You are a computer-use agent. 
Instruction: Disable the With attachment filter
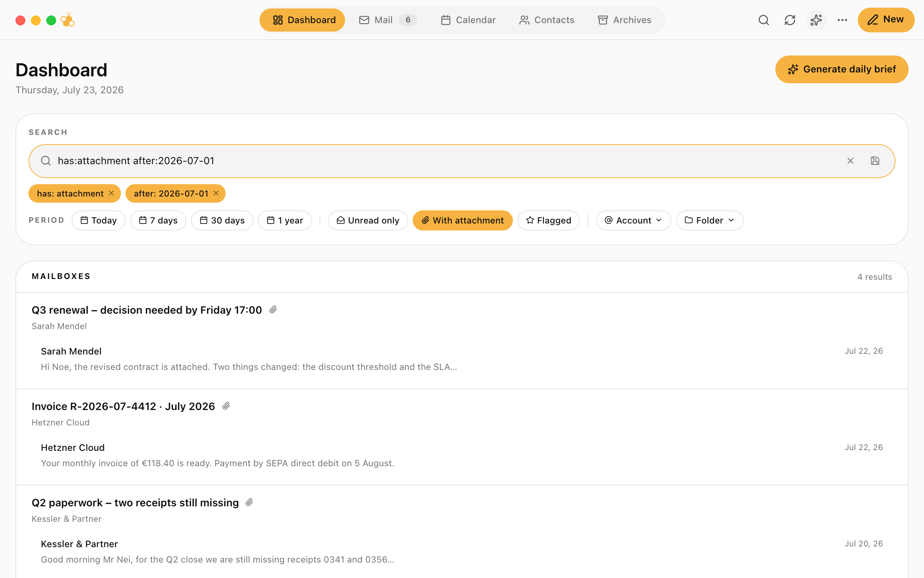[463, 220]
